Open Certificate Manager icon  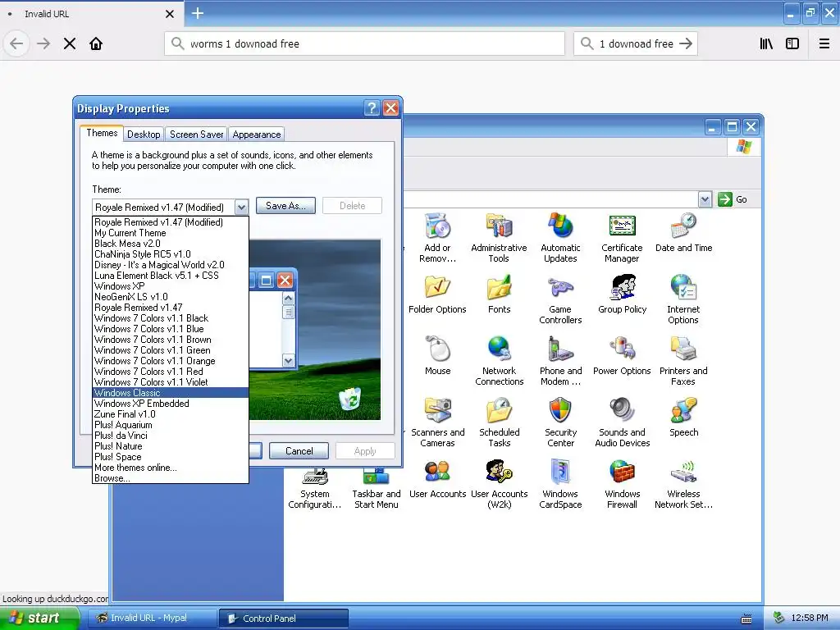tap(622, 237)
